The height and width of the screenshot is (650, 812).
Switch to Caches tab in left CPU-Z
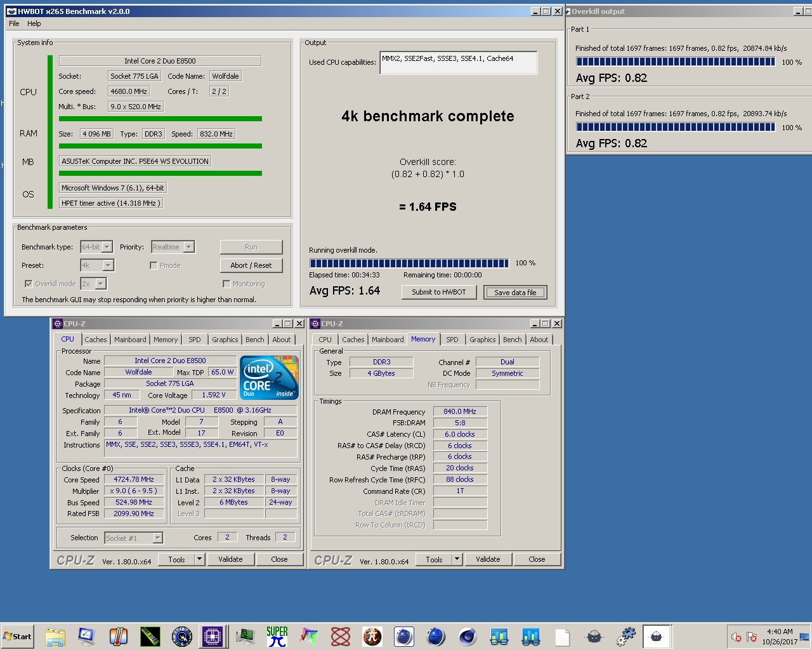coord(96,340)
